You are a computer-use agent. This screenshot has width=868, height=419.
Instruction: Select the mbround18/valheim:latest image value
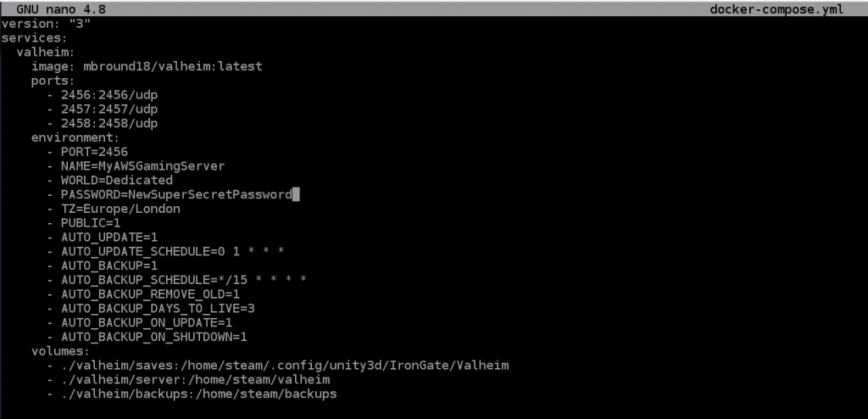(x=173, y=66)
